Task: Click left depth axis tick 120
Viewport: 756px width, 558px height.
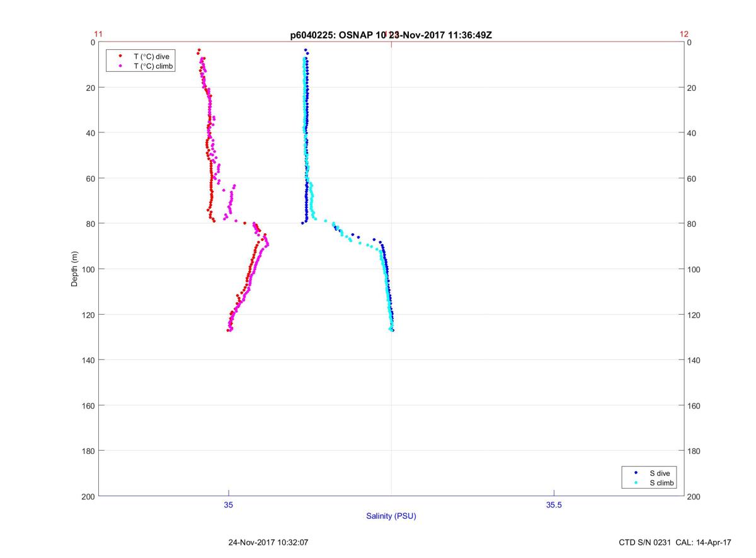Action: point(89,315)
